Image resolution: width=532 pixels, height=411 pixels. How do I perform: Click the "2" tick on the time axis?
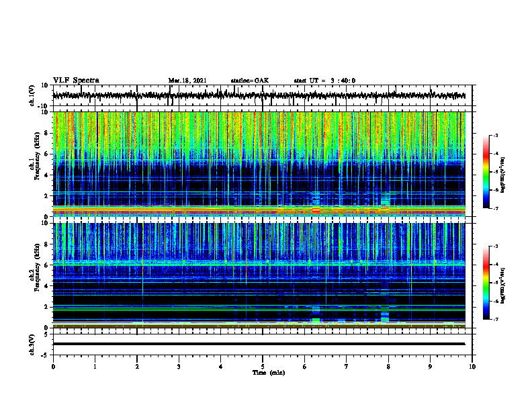[x=137, y=367]
